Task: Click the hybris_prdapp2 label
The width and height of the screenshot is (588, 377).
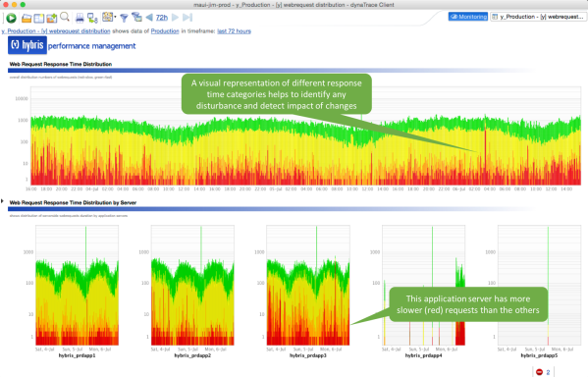Action: tap(192, 355)
